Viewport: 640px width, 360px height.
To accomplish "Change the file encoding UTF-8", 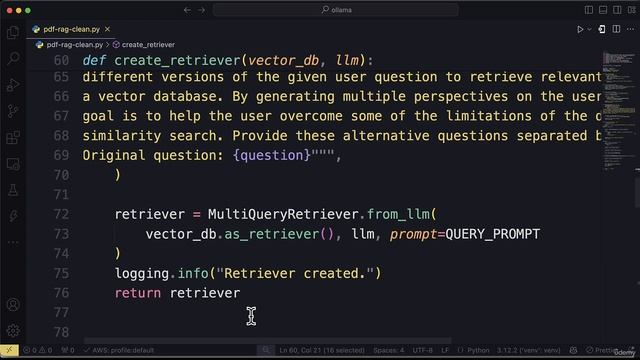I will point(422,350).
